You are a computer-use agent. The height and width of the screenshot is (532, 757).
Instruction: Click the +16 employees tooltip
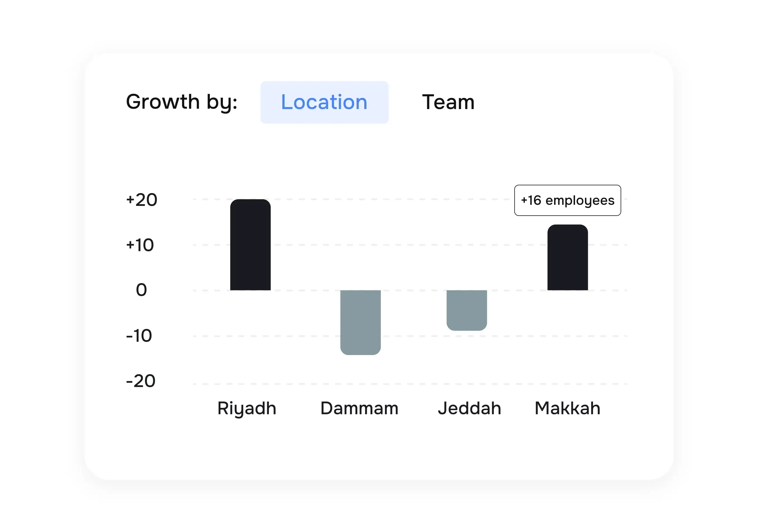point(567,200)
